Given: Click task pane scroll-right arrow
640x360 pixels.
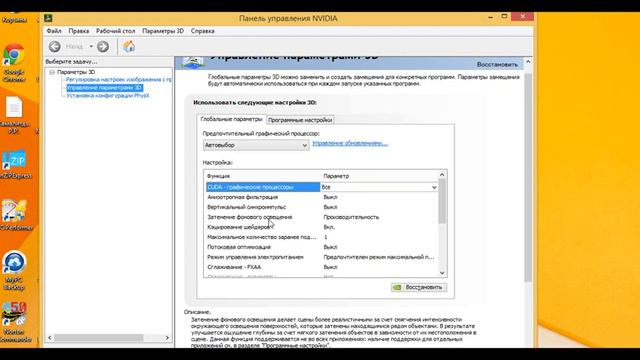Looking at the screenshot, I should (167, 338).
